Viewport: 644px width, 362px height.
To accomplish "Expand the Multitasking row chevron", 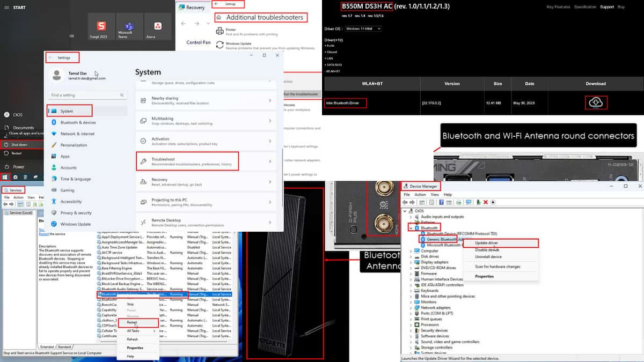I will [270, 120].
